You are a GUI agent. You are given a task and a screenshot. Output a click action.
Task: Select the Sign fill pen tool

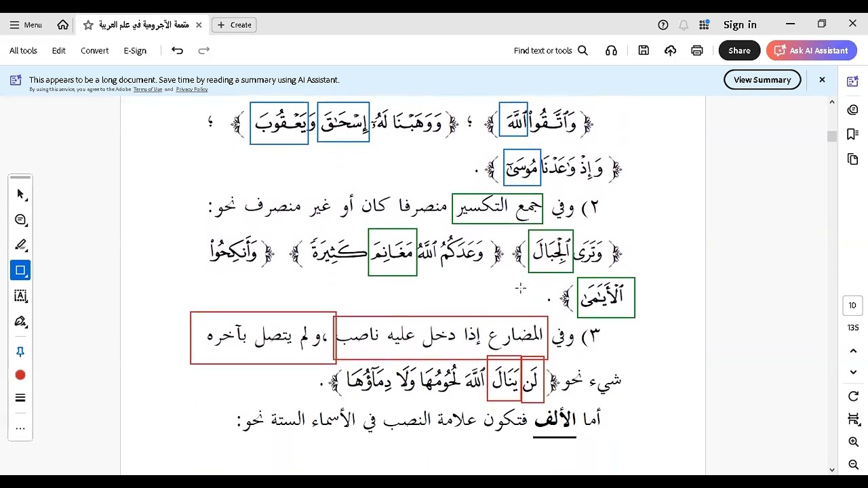pyautogui.click(x=20, y=321)
